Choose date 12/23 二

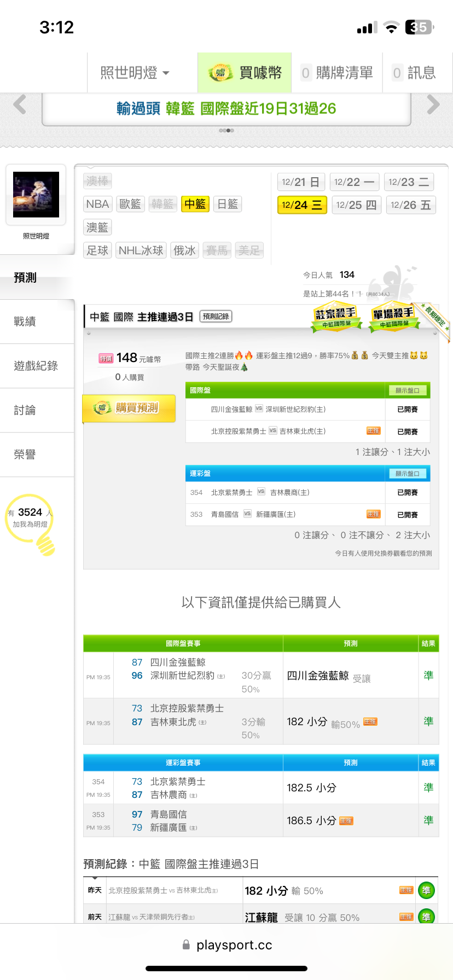(x=409, y=182)
